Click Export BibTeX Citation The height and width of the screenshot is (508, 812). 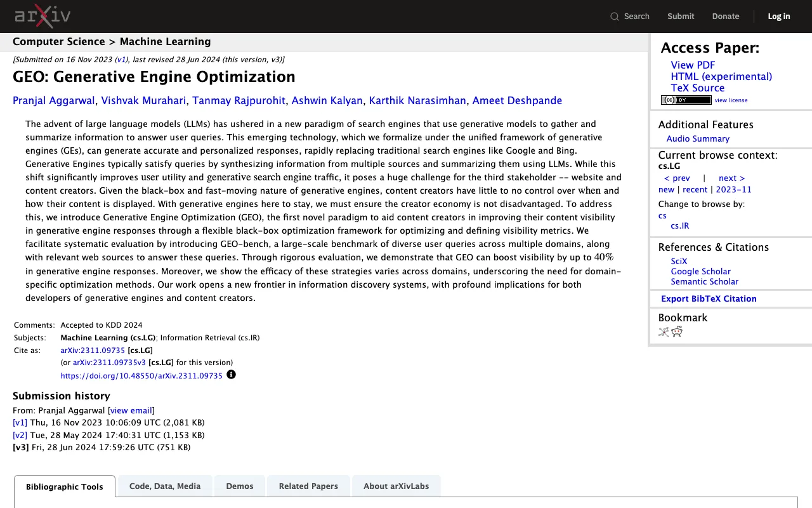click(x=709, y=299)
